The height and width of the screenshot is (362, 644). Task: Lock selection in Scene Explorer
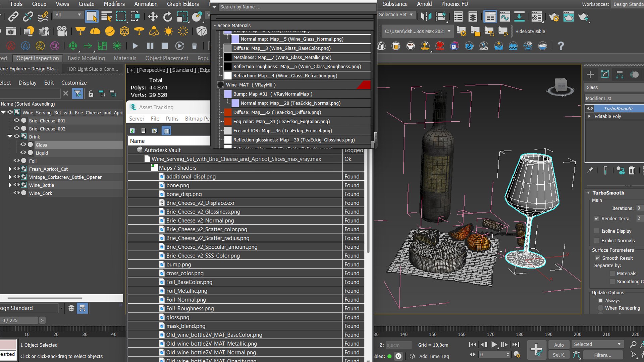(91, 94)
